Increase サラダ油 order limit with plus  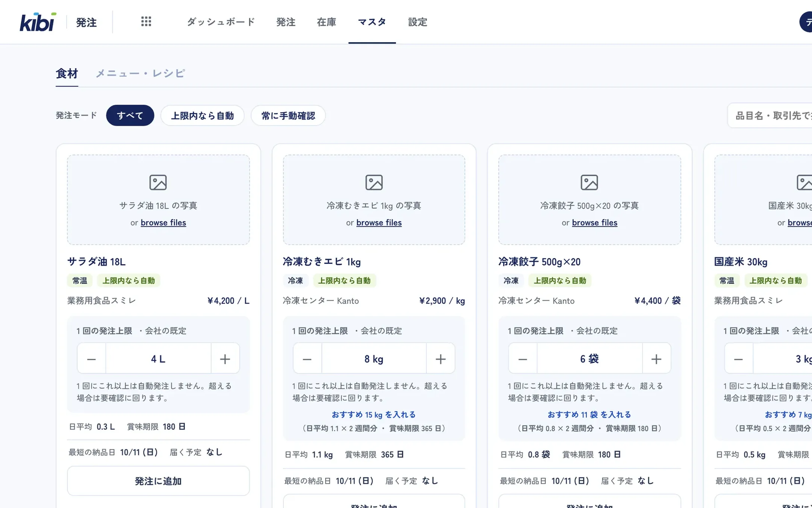click(x=225, y=359)
